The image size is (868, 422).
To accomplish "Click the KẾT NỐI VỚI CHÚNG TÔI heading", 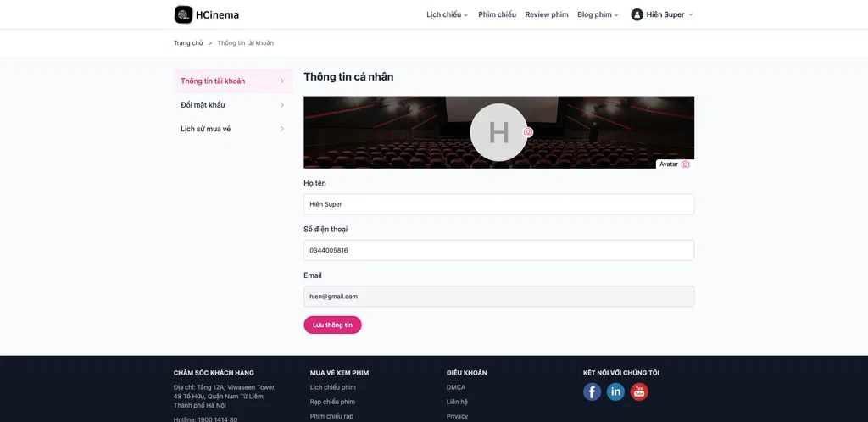I will (621, 373).
